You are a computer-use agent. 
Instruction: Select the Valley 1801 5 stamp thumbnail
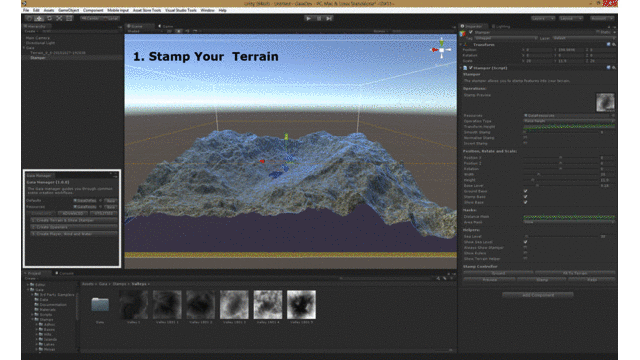click(x=301, y=304)
